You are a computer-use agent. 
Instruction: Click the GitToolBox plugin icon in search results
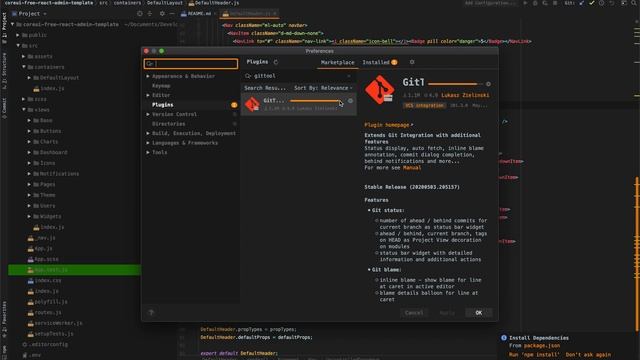252,104
